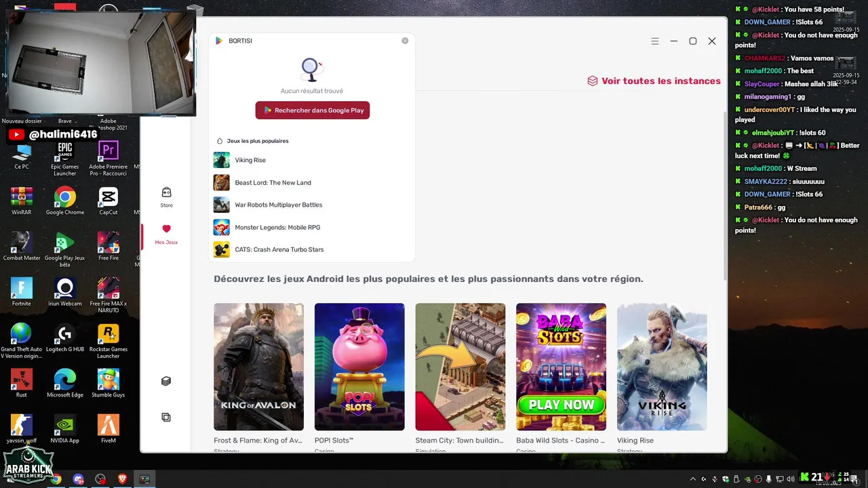The height and width of the screenshot is (488, 868).
Task: Click the Chrome icon on the taskbar
Action: [x=56, y=479]
